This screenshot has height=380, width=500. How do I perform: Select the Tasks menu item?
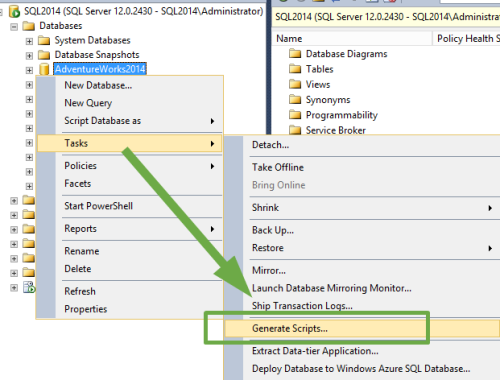pyautogui.click(x=129, y=143)
